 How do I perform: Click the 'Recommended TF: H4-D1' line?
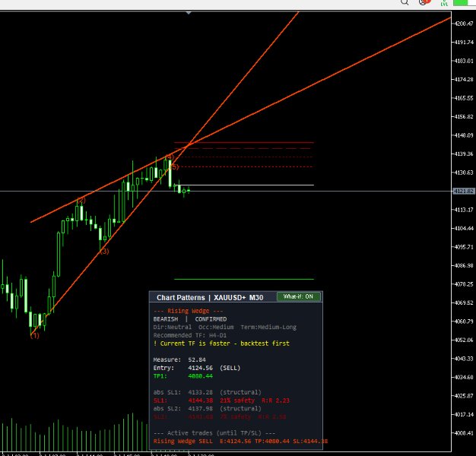click(190, 335)
